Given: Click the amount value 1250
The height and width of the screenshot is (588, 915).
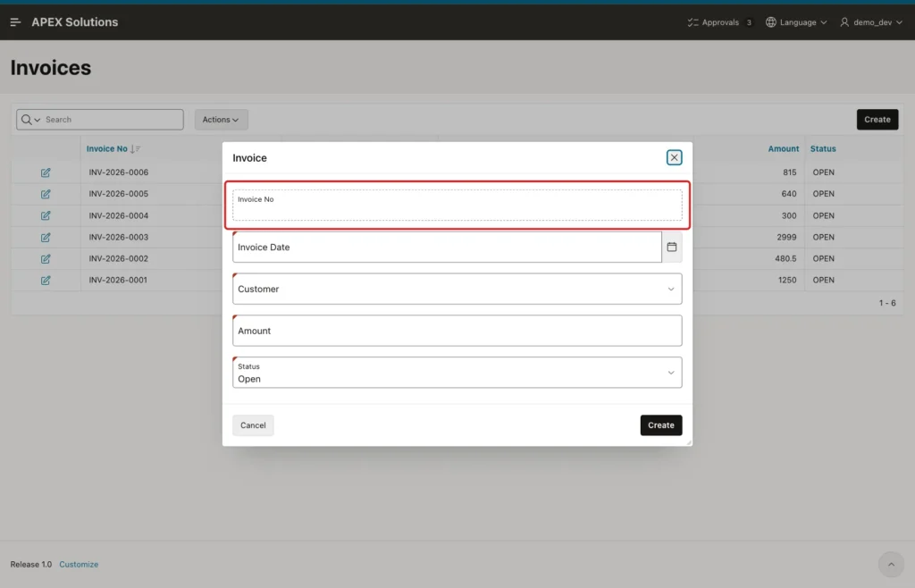Looking at the screenshot, I should pyautogui.click(x=787, y=280).
